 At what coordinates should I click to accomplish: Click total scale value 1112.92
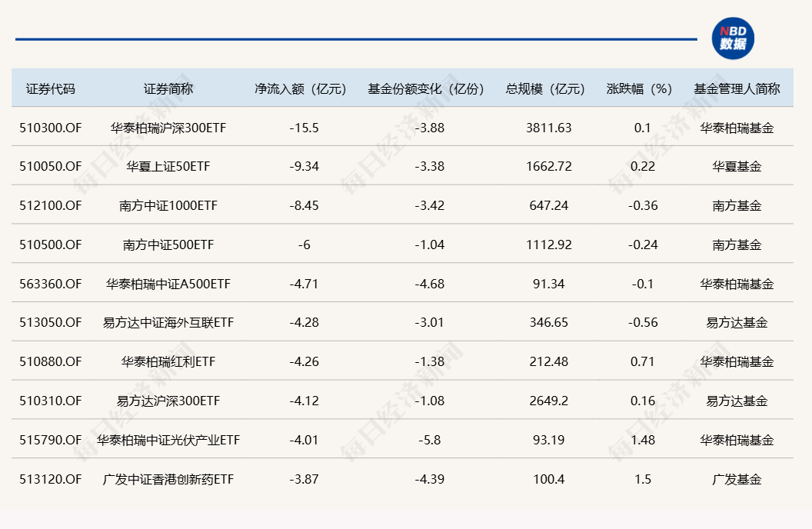(x=549, y=245)
